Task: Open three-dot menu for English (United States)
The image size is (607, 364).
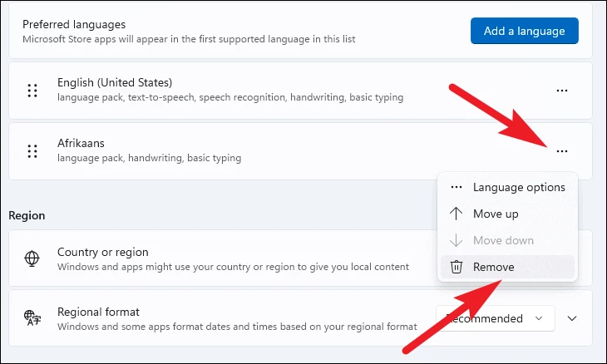Action: pyautogui.click(x=562, y=91)
